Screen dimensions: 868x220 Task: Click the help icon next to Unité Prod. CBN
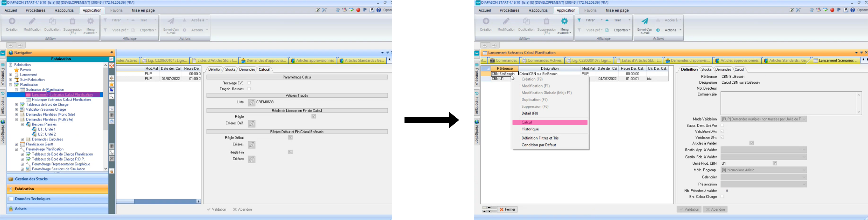coord(775,163)
